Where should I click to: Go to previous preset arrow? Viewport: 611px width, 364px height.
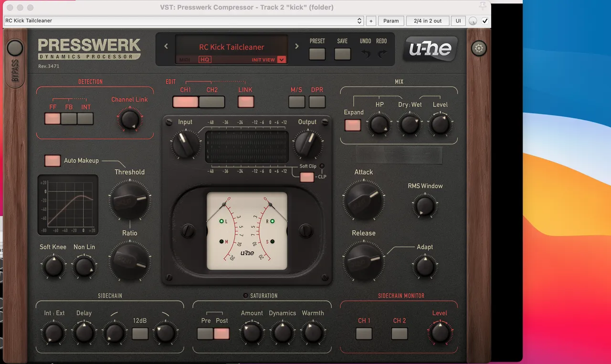click(166, 46)
